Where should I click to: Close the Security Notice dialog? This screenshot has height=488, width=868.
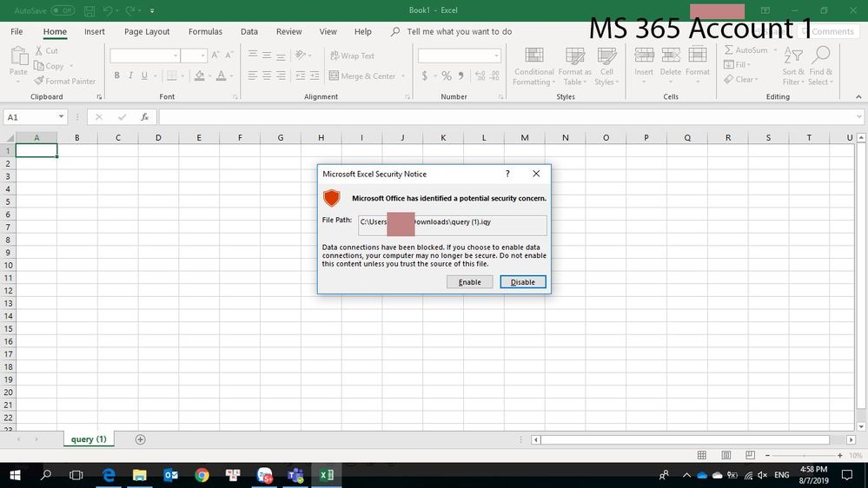[536, 174]
